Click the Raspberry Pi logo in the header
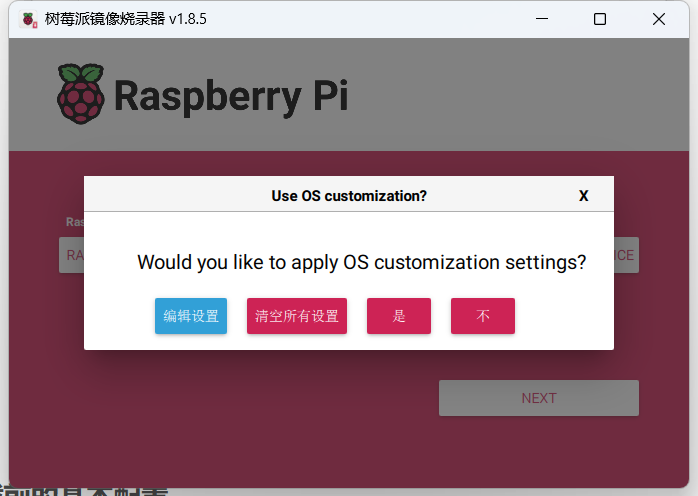 click(x=81, y=94)
